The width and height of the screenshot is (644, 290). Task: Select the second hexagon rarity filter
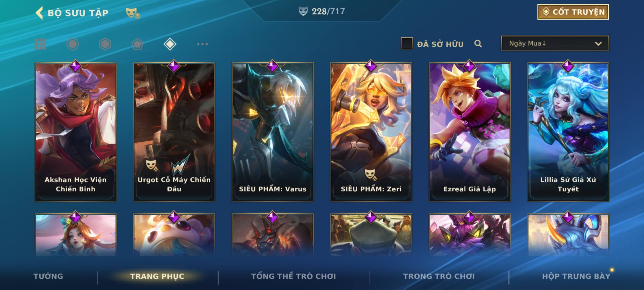coord(105,44)
